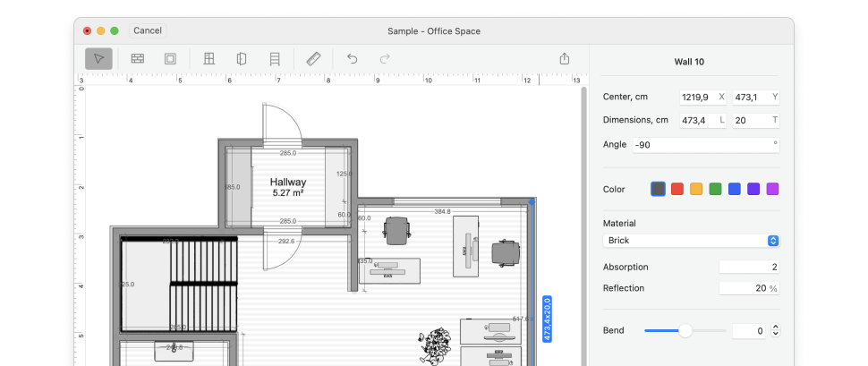868x366 pixels.
Task: Click the 384.8 dimension label
Action: point(442,211)
